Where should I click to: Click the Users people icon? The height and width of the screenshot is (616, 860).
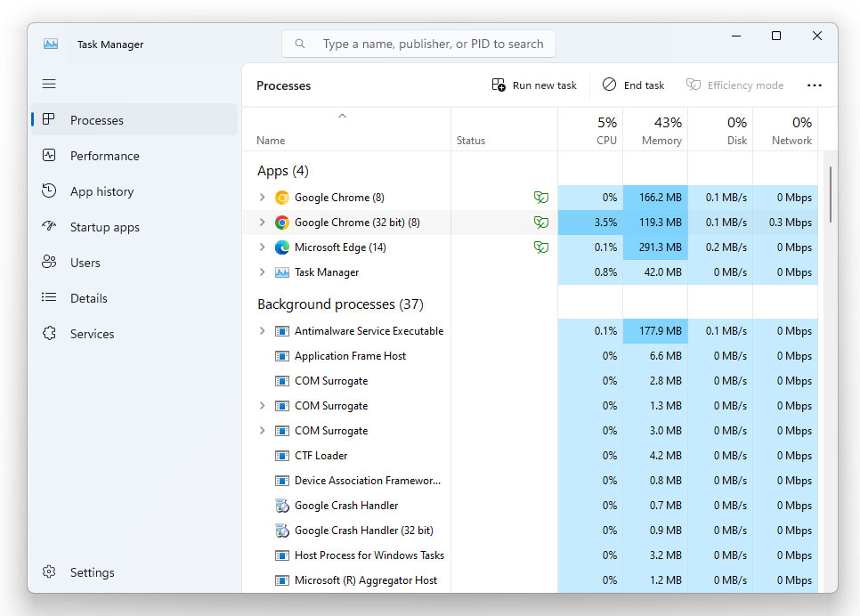click(49, 262)
